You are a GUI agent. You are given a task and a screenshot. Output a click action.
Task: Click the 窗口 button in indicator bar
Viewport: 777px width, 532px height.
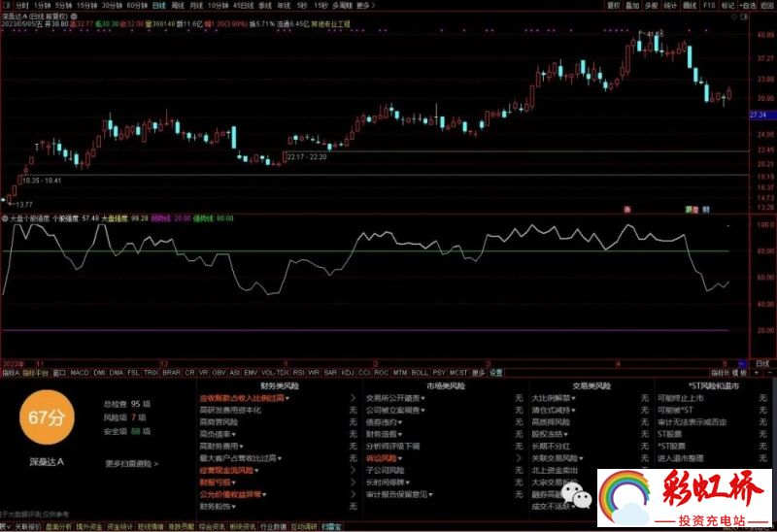pyautogui.click(x=59, y=373)
